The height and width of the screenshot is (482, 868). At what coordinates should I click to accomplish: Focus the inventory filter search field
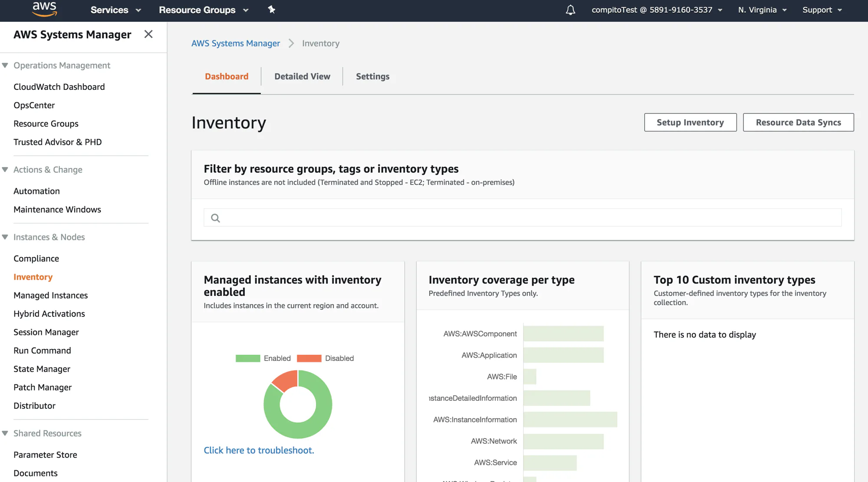523,217
